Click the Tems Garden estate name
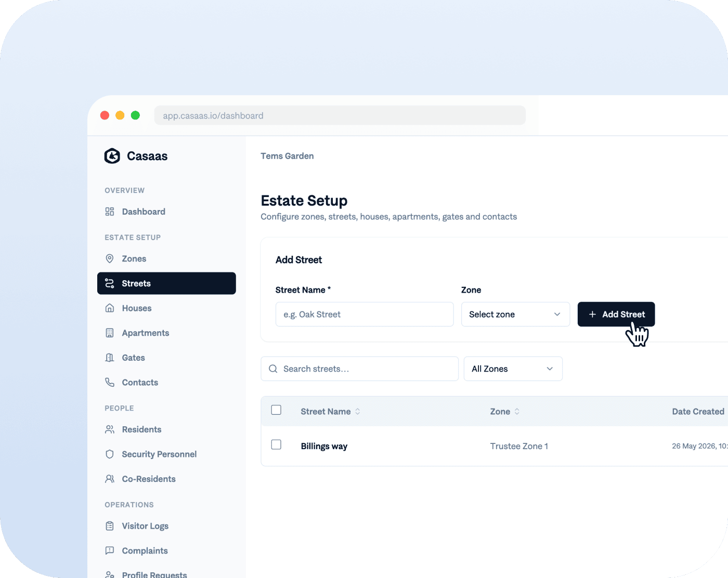 click(287, 156)
